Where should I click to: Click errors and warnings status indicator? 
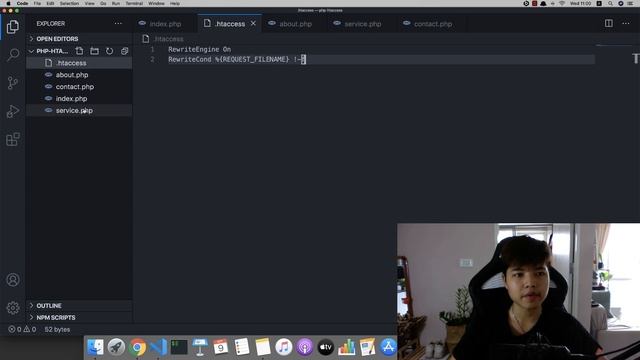pyautogui.click(x=22, y=329)
